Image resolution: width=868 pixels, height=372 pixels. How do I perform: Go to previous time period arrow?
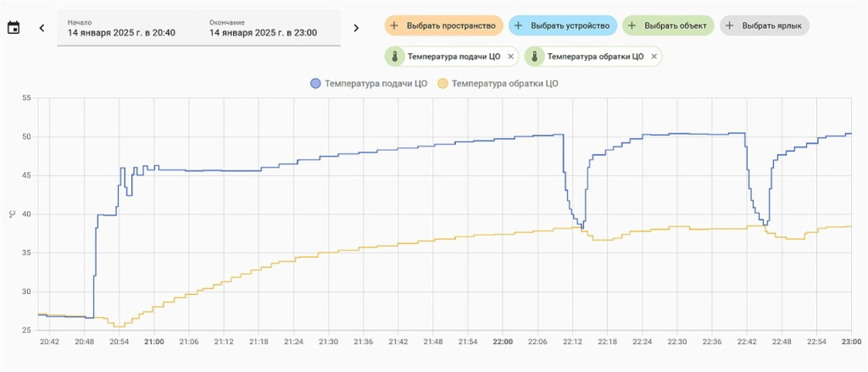point(42,28)
